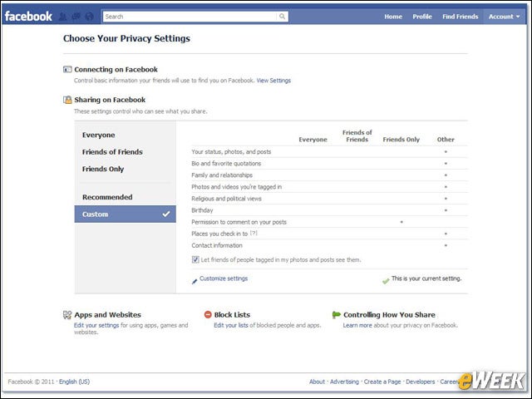Click 'Your status, photos, and posts' row

[x=329, y=152]
